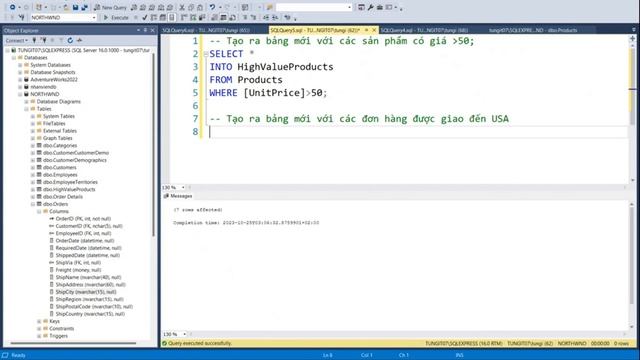This screenshot has height=360, width=640.
Task: Select the Columns folder under dbo.Orders
Action: (x=59, y=211)
